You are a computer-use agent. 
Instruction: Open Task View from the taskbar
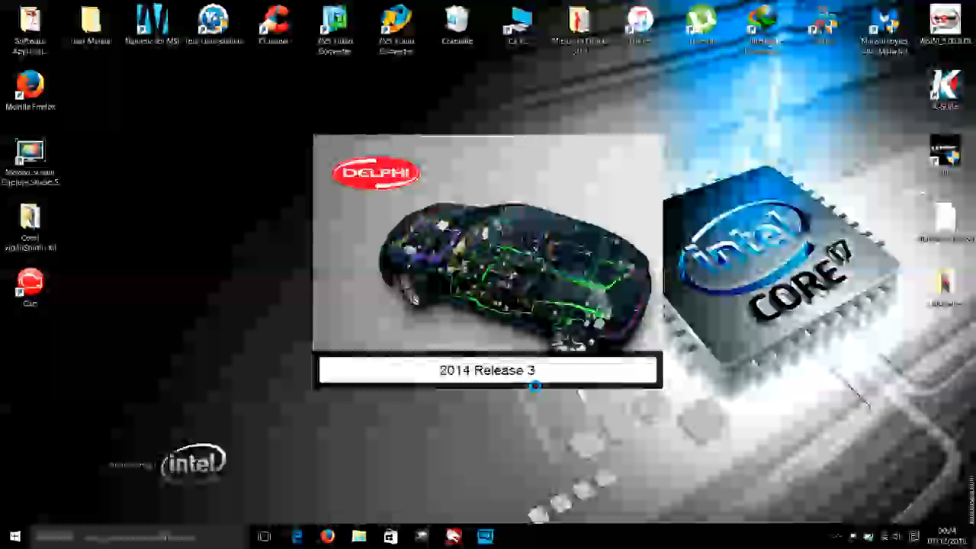tap(265, 536)
